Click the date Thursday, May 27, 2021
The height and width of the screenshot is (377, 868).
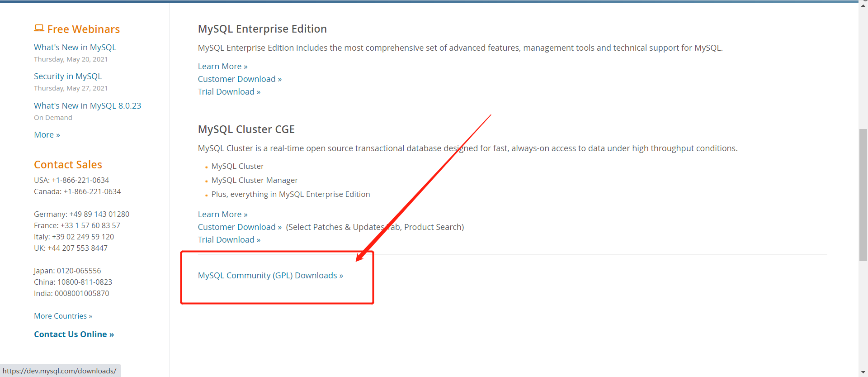[x=71, y=88]
